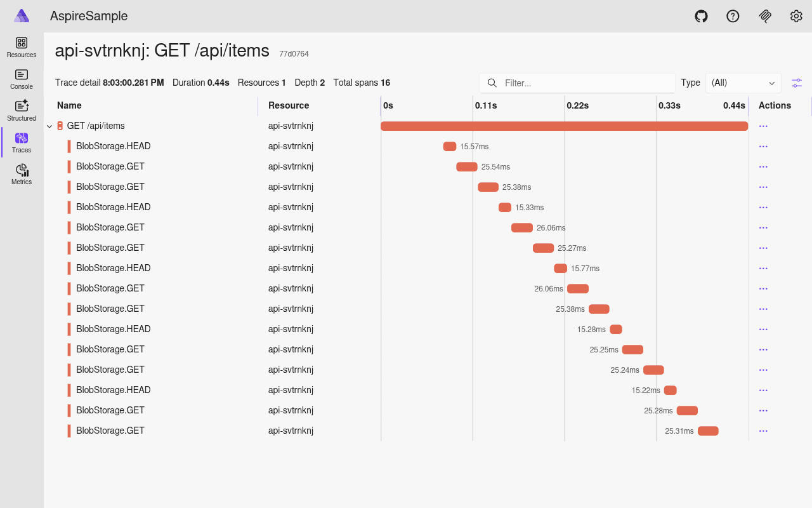Select Traces in the left navigation
Viewport: 812px width, 508px height.
[x=21, y=142]
